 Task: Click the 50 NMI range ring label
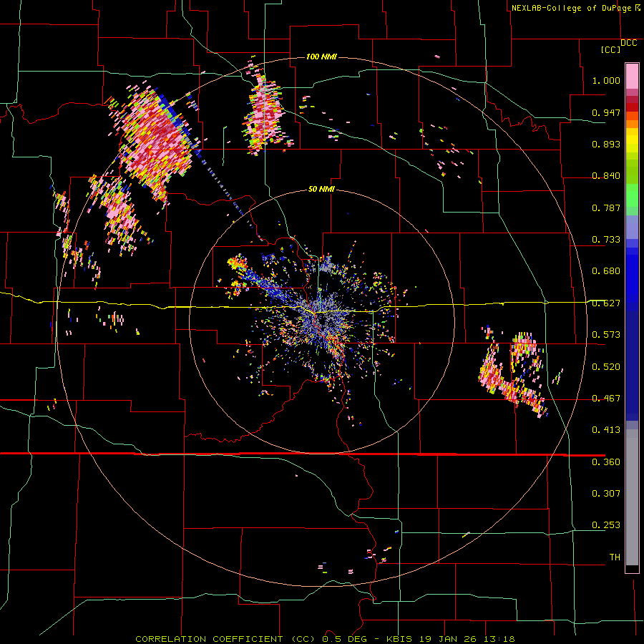pyautogui.click(x=321, y=189)
